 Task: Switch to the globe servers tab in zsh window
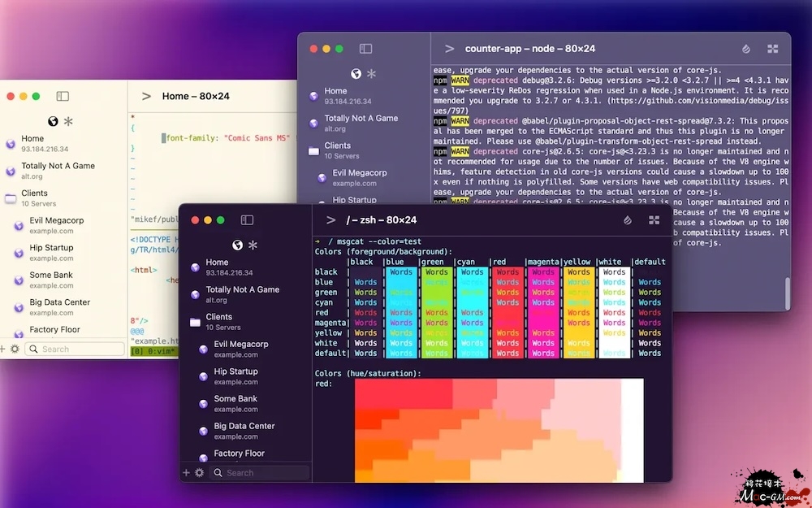pos(237,245)
